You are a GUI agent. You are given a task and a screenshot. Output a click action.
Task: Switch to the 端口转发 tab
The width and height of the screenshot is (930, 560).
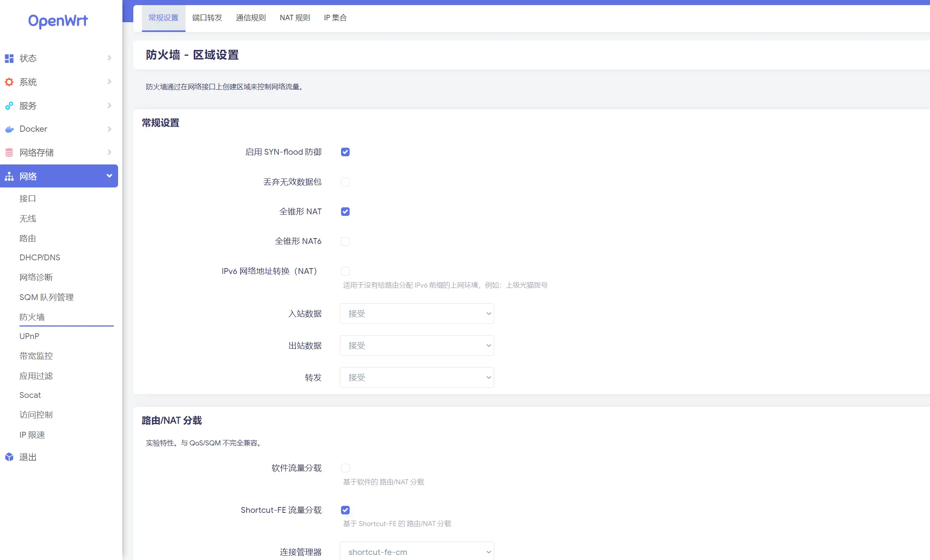pos(207,18)
